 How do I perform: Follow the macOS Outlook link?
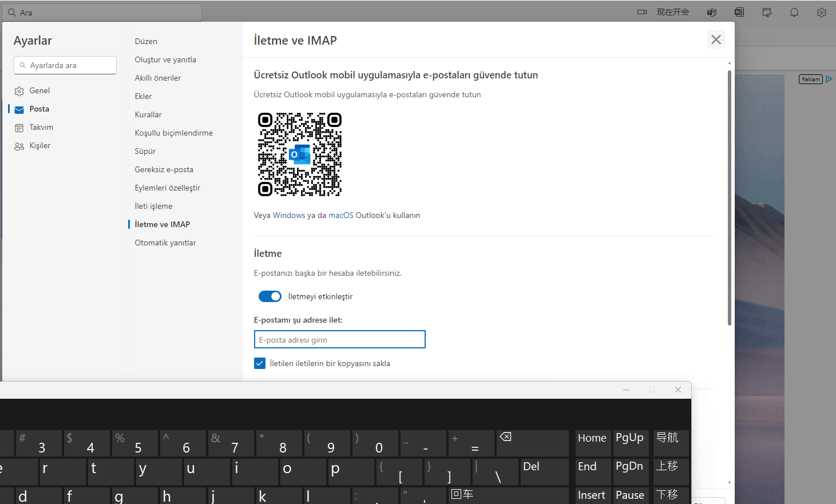click(341, 215)
